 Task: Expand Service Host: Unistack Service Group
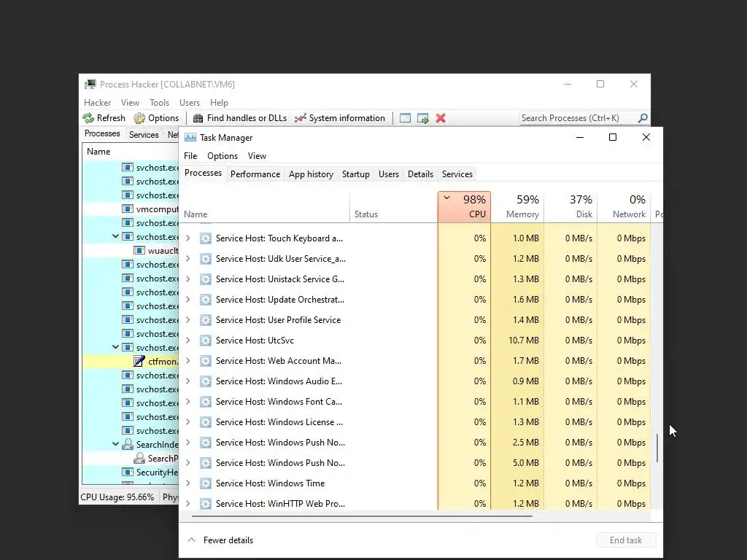click(x=188, y=279)
